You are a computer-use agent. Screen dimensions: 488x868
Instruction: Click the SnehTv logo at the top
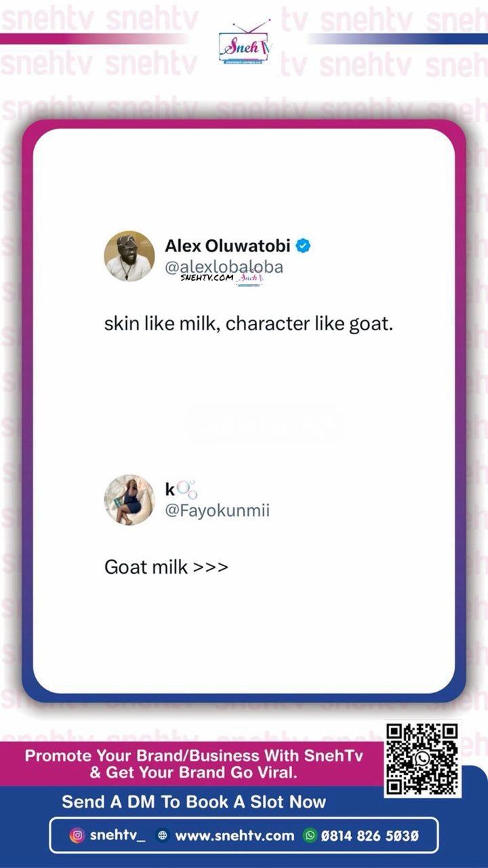click(245, 43)
